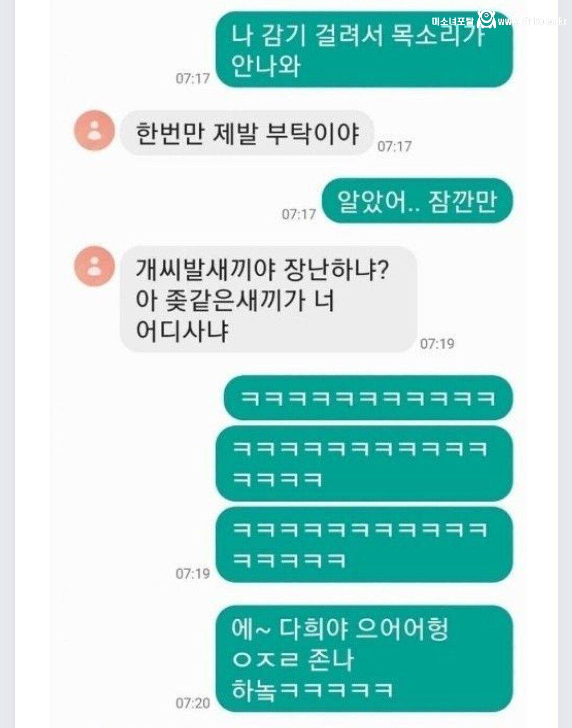Click the 07:19 timestamp left of ㅋㅋㅋ bubbles

(193, 573)
